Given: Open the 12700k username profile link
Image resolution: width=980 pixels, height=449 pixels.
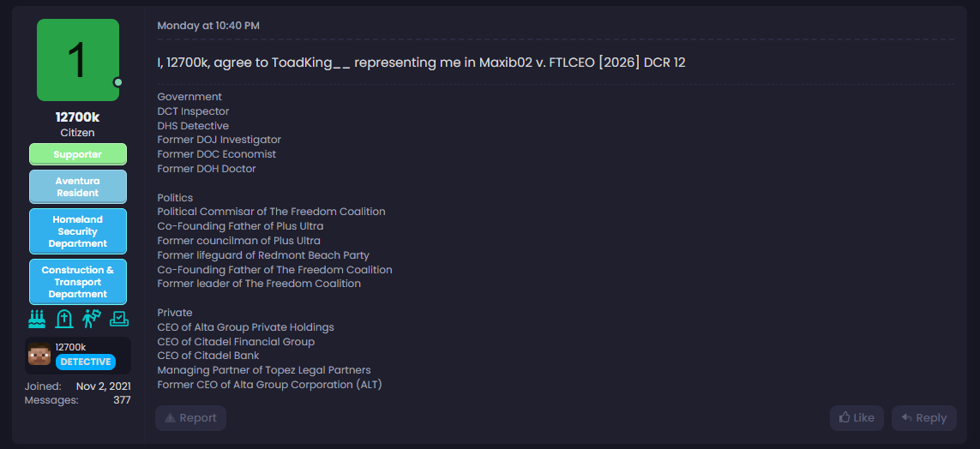Looking at the screenshot, I should click(78, 117).
